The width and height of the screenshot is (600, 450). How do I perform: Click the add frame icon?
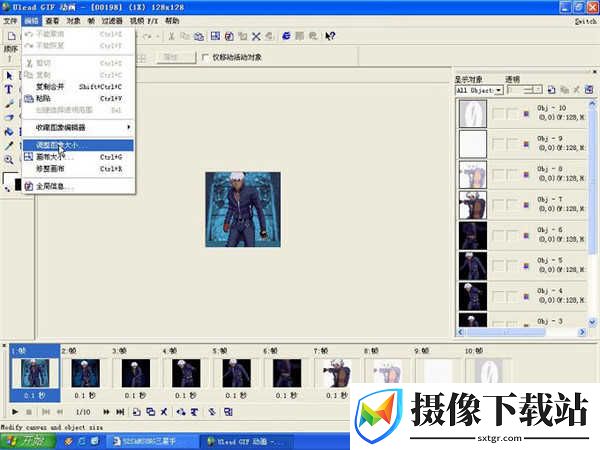(137, 412)
